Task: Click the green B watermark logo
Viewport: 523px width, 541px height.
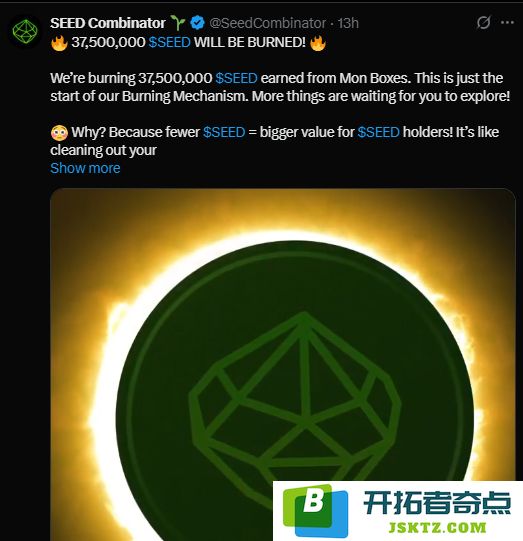Action: pos(315,510)
